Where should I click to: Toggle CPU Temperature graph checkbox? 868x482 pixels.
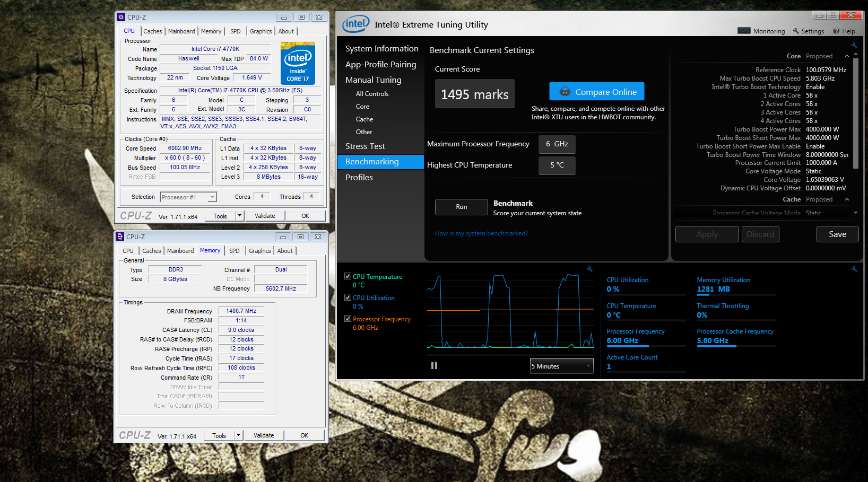click(348, 276)
